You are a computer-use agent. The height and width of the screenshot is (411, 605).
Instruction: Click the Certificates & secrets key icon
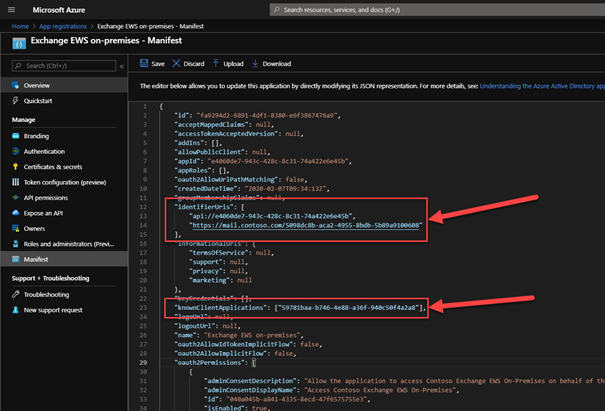tap(15, 167)
